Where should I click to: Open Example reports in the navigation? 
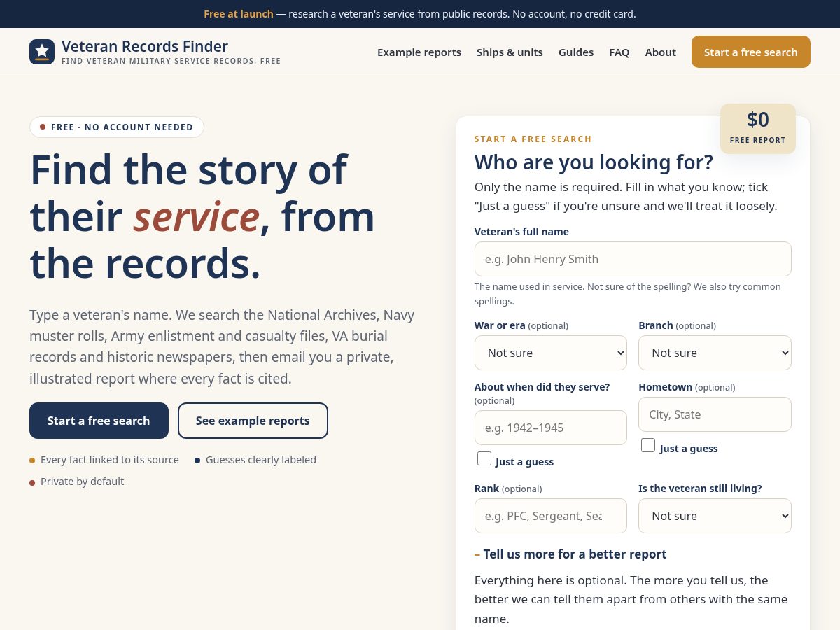(419, 52)
